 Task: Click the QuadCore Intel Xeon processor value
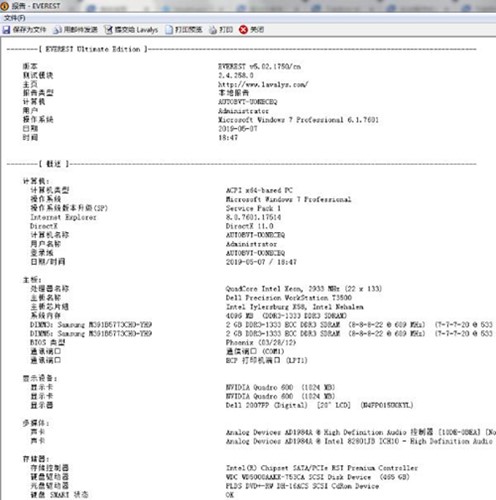coord(304,288)
